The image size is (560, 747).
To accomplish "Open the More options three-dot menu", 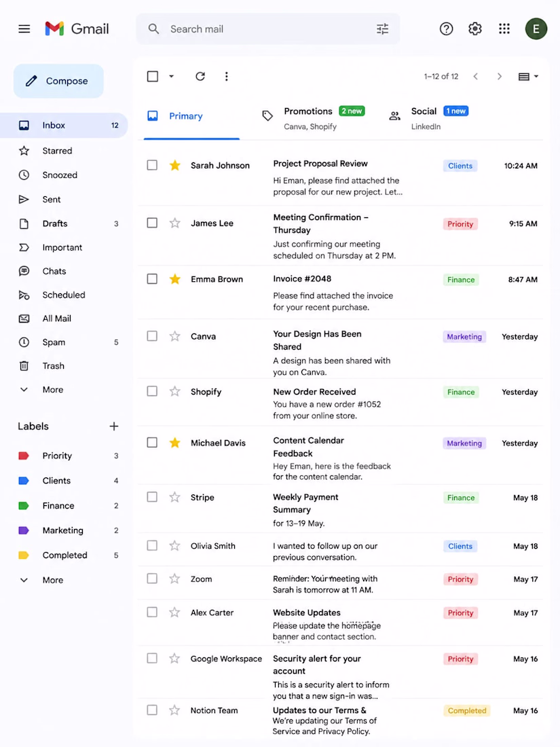I will pyautogui.click(x=226, y=76).
